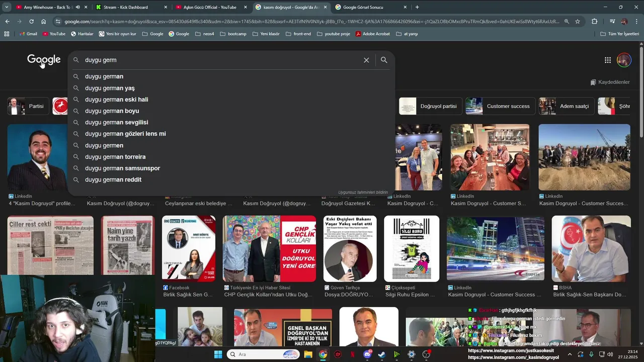Viewport: 644px width, 362px height.
Task: Mute the Amy Winehouse tab audio icon
Action: [x=77, y=7]
